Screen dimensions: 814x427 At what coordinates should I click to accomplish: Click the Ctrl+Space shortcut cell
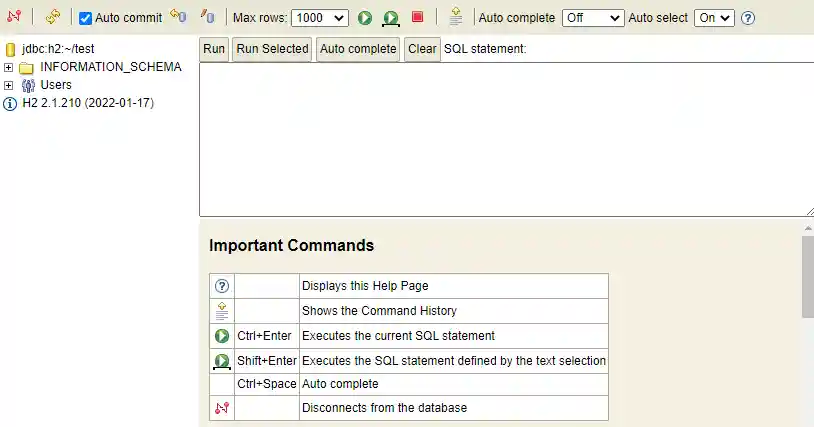[267, 384]
